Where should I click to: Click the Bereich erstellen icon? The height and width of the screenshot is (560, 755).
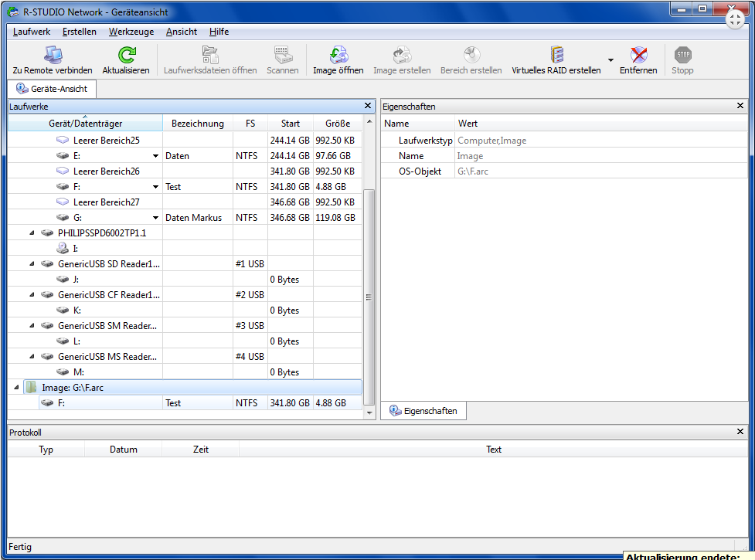tap(471, 55)
